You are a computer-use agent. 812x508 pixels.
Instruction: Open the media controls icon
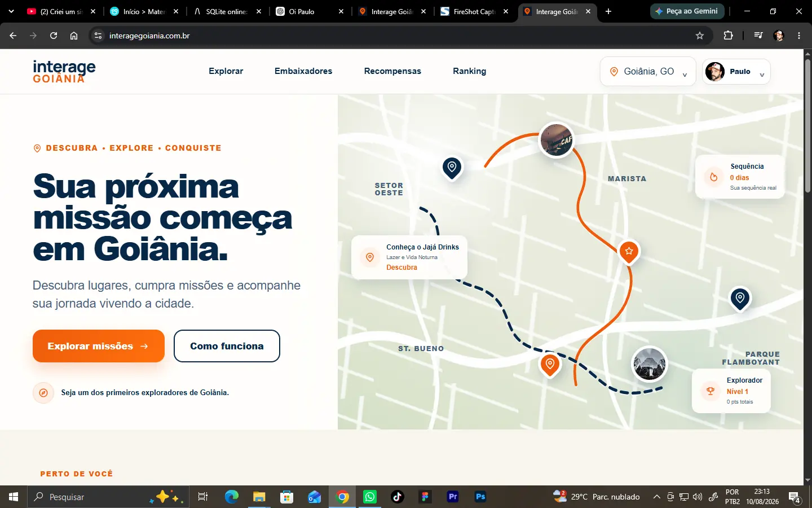(758, 36)
